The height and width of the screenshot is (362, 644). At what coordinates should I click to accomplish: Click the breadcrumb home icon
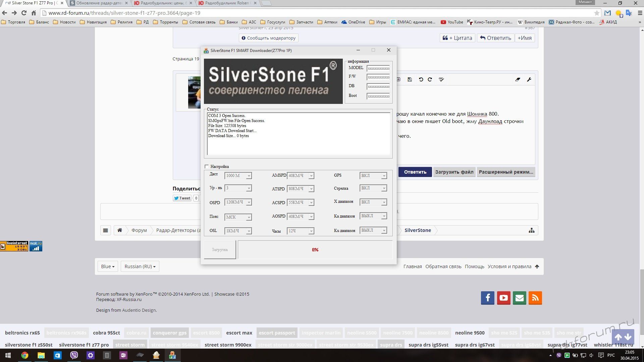(119, 230)
